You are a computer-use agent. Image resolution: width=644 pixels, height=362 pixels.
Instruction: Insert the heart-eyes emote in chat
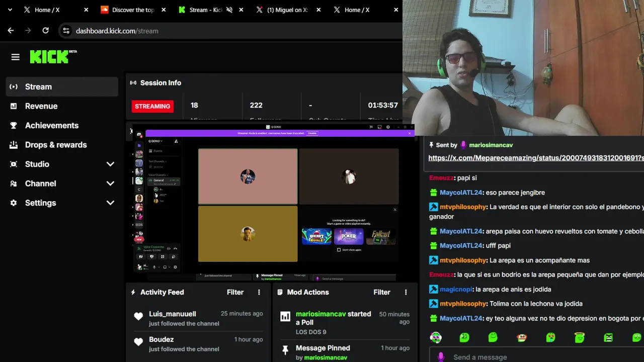[x=551, y=337]
